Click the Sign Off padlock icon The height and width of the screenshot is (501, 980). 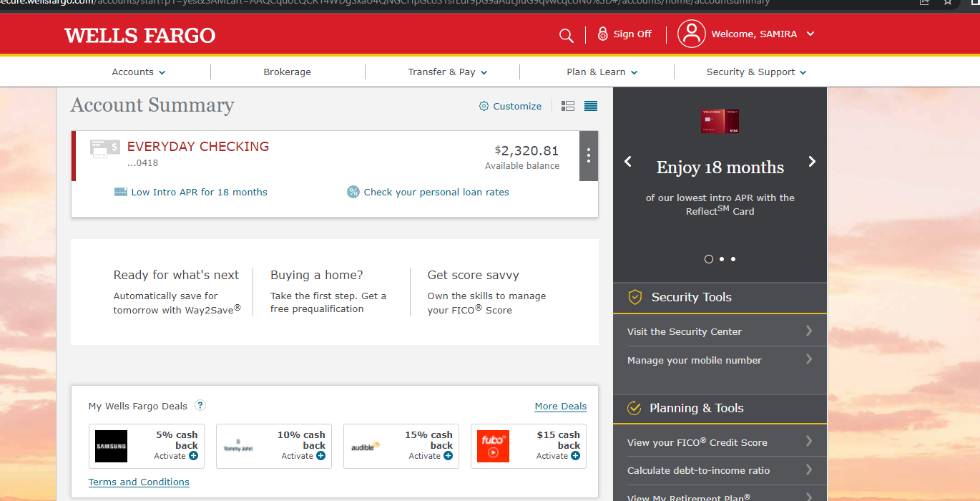(x=603, y=34)
